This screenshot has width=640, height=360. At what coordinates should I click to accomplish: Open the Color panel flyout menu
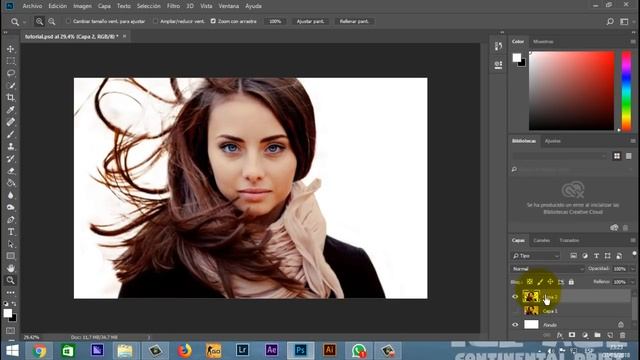pyautogui.click(x=633, y=42)
